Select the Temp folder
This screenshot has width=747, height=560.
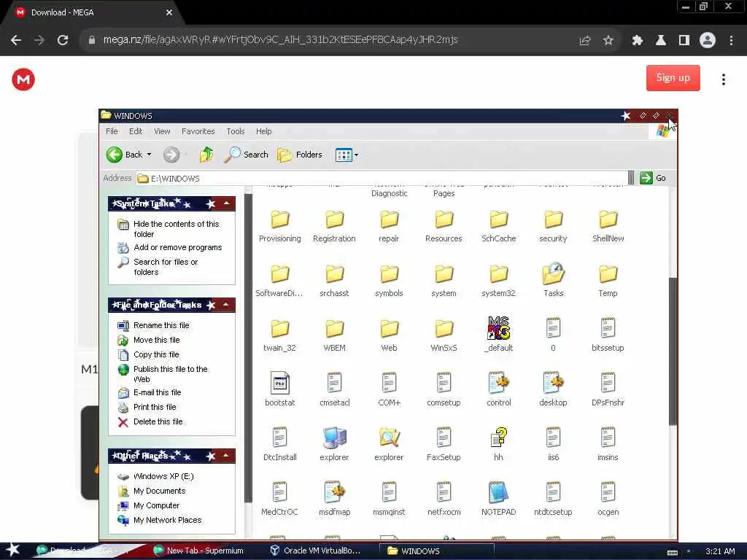[608, 281]
